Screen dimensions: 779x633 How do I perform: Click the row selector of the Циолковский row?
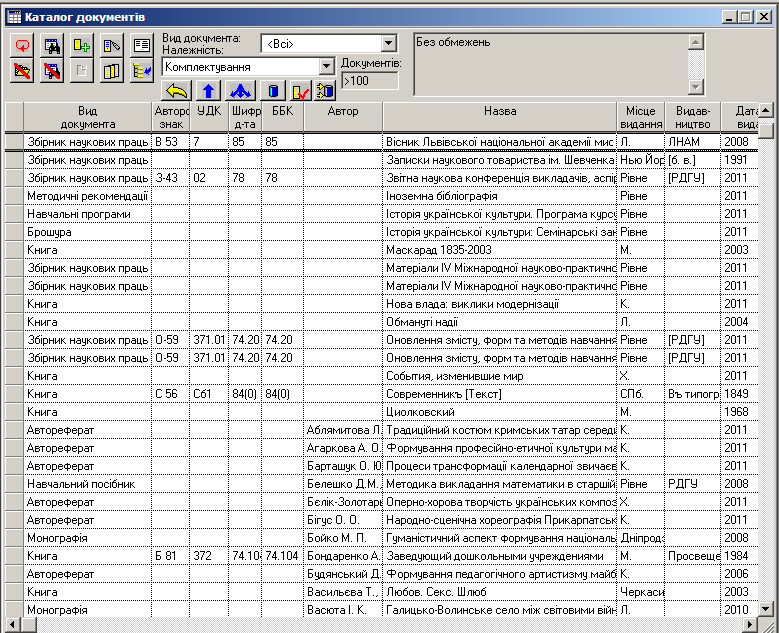(x=14, y=412)
